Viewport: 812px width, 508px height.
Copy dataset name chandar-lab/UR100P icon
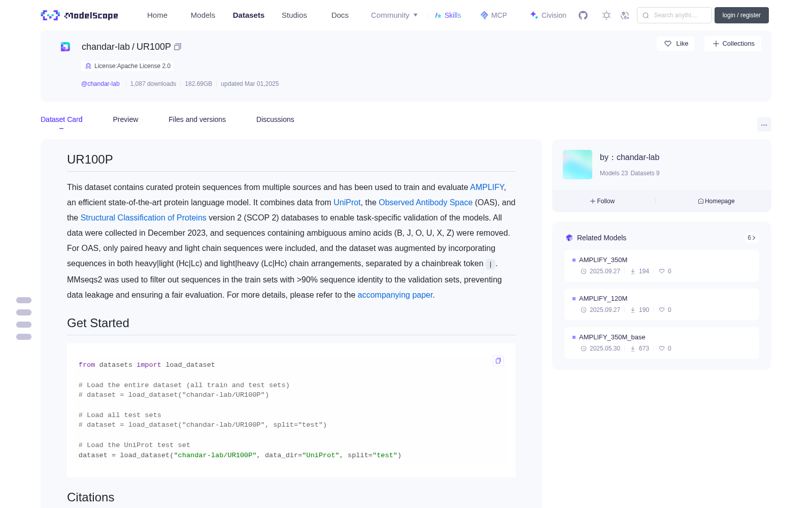click(178, 47)
